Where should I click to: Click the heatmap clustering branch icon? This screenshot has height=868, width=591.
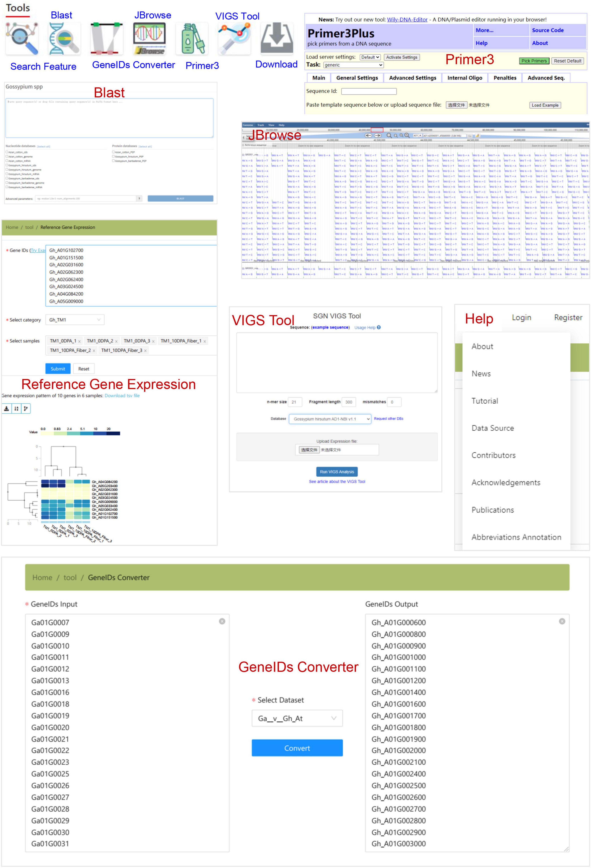click(26, 409)
